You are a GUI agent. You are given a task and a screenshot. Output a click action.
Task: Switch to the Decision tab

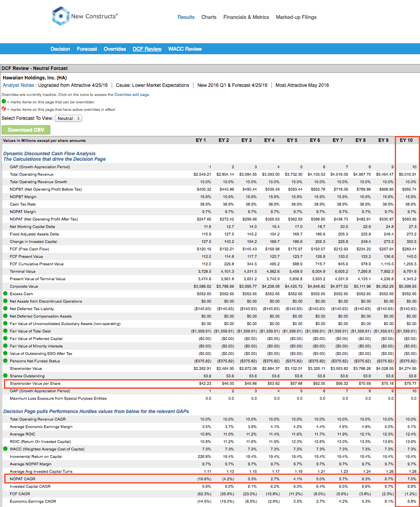60,49
